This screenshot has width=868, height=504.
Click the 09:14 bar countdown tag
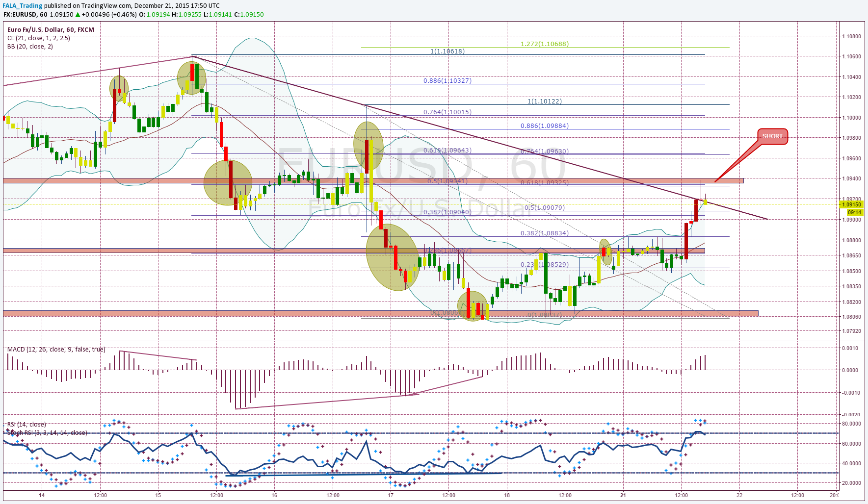point(854,212)
